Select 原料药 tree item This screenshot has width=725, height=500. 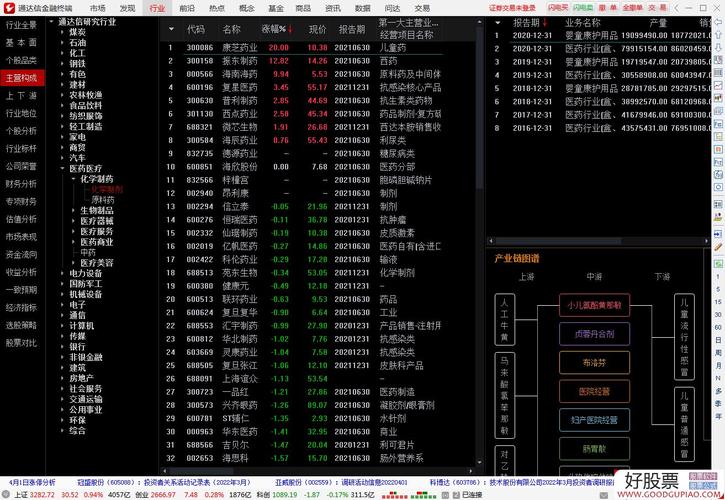click(x=103, y=200)
